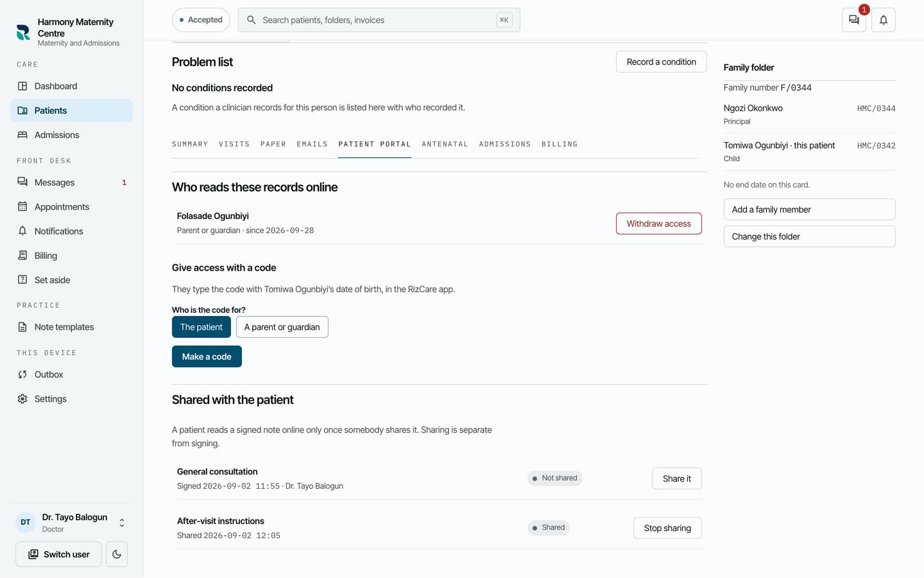Click the Withdraw access button
This screenshot has width=924, height=578.
659,223
